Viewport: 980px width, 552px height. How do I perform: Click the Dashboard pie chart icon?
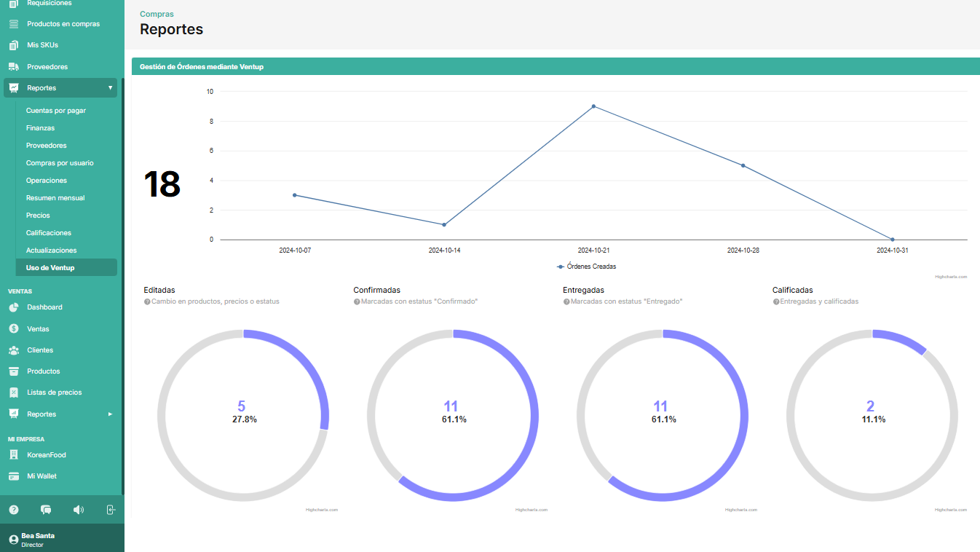[x=14, y=307]
